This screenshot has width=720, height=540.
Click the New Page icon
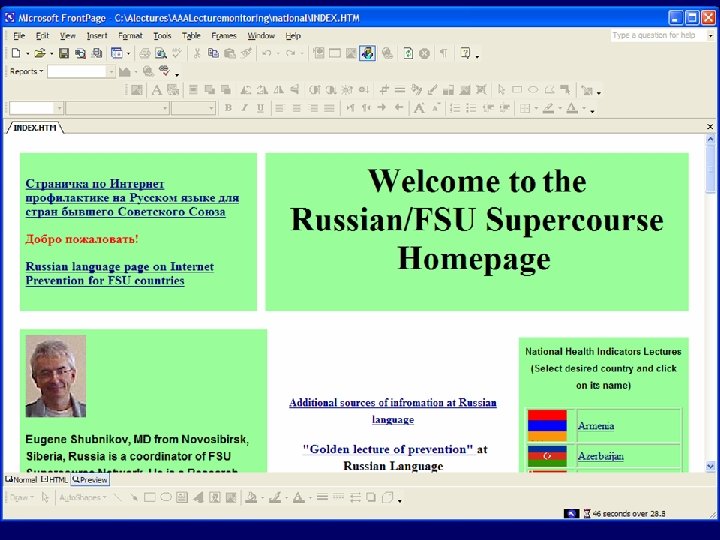[x=16, y=53]
